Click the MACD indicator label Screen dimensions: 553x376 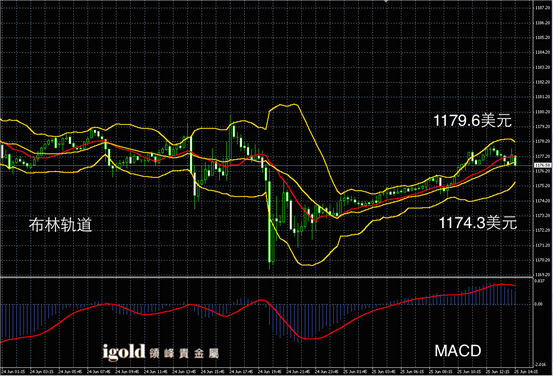[458, 351]
